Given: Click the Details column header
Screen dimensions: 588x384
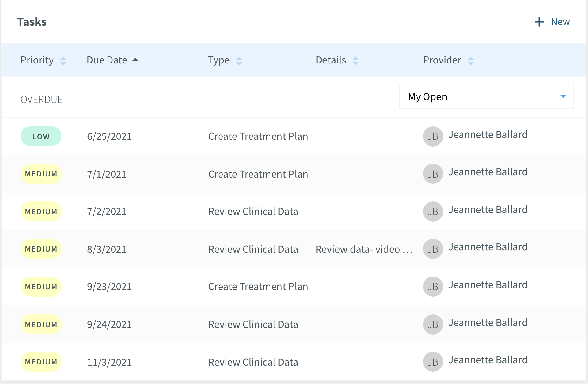Looking at the screenshot, I should click(x=331, y=60).
